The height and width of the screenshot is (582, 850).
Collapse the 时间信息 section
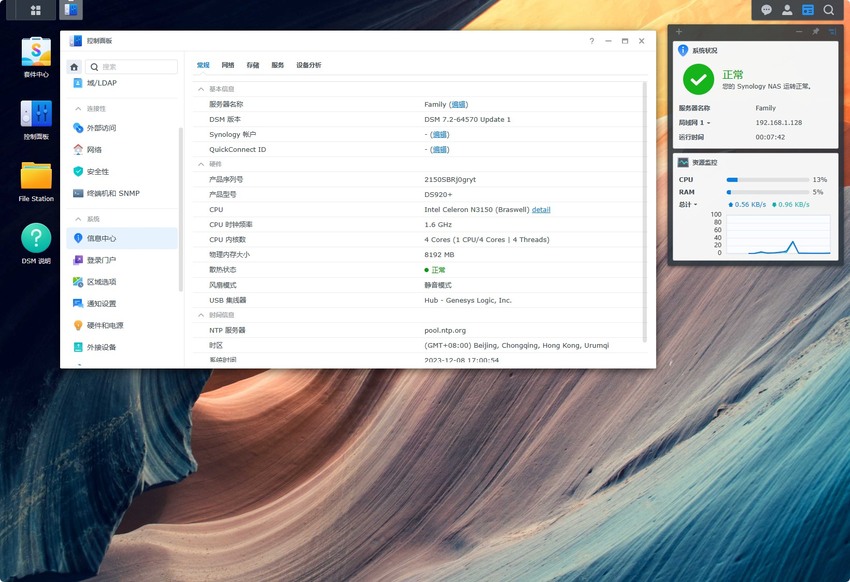(x=201, y=315)
